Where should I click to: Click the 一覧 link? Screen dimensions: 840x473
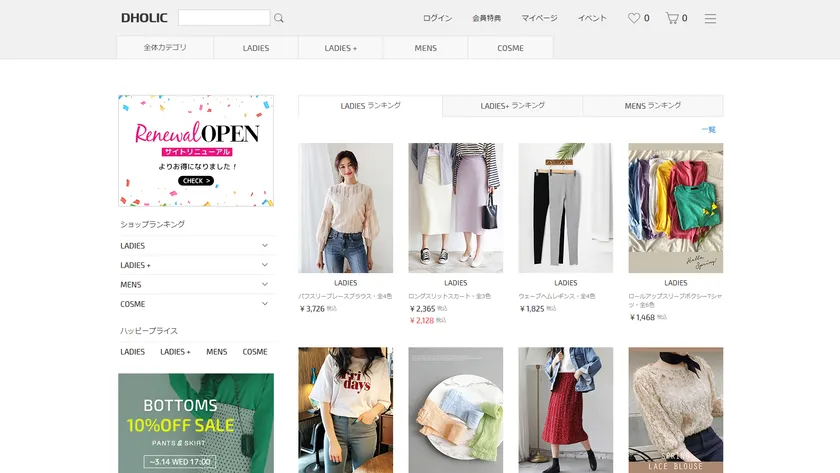click(708, 130)
